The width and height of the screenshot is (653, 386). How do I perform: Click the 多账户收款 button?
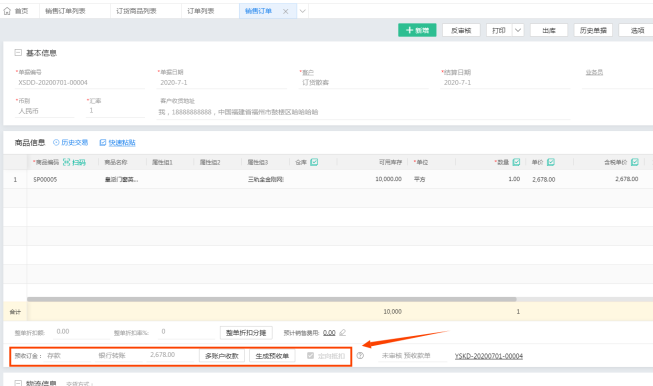[222, 356]
